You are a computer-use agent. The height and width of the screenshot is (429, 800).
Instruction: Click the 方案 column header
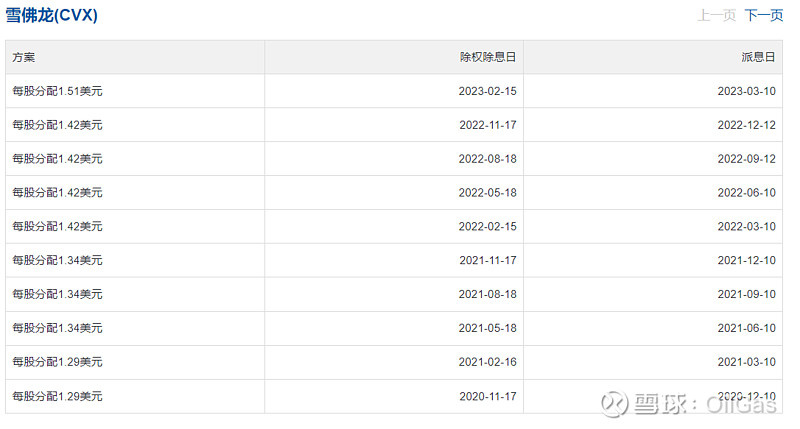(x=24, y=58)
